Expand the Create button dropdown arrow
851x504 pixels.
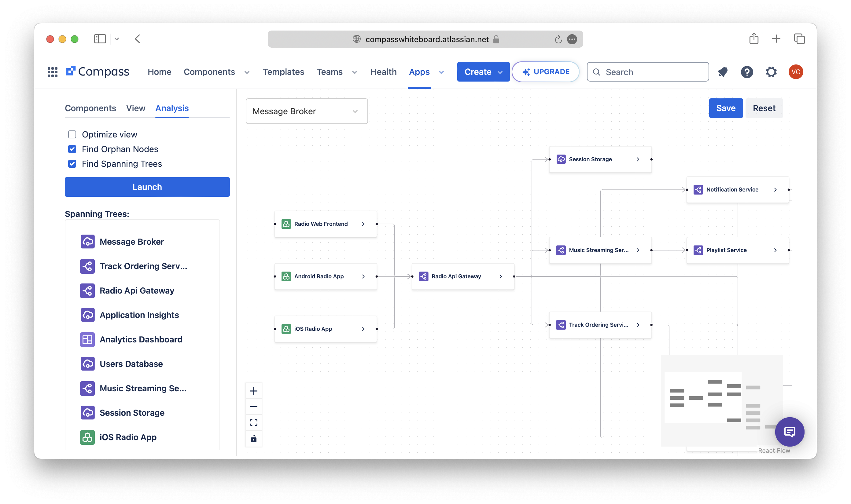point(500,72)
